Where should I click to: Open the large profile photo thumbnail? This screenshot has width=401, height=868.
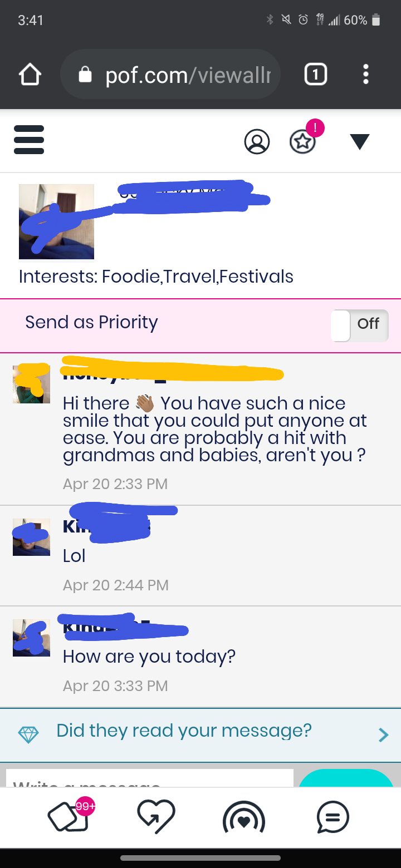[x=56, y=222]
